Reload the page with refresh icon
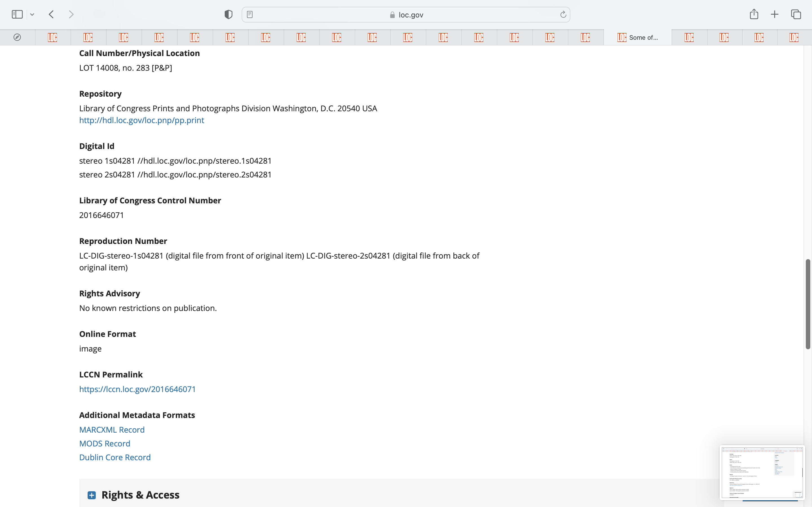 tap(563, 14)
